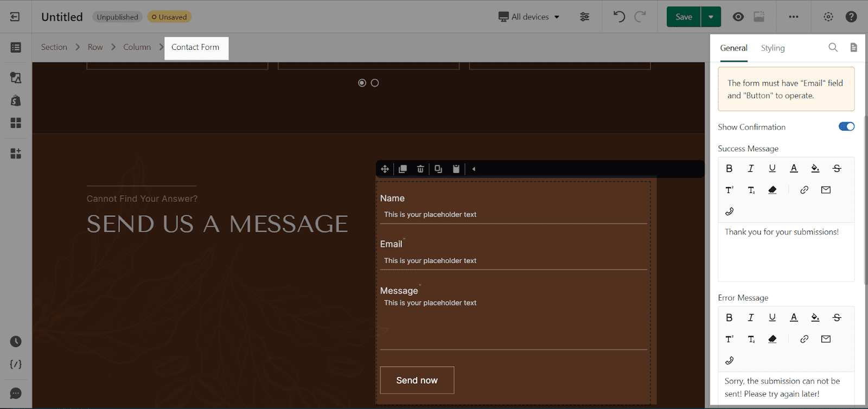Apply italic in Error Message editor
This screenshot has height=409, width=868.
pyautogui.click(x=751, y=317)
